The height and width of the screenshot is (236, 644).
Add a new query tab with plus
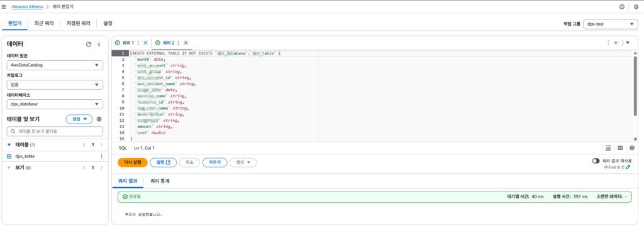[616, 43]
